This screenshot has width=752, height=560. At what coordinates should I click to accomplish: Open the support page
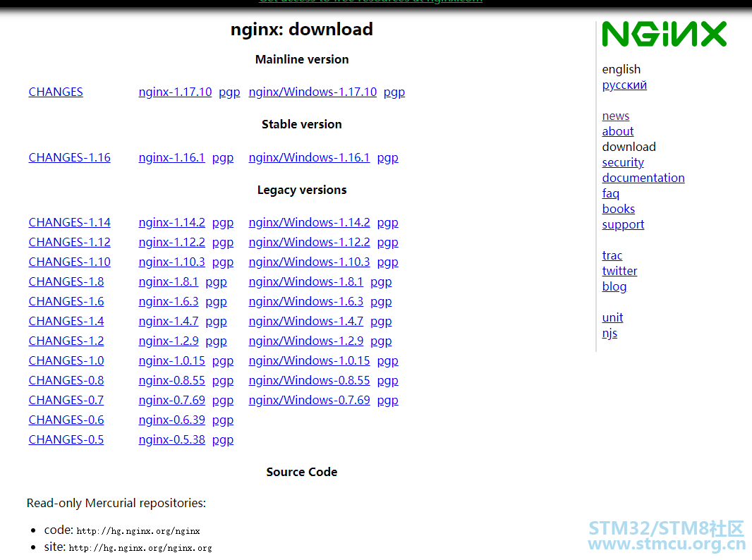623,225
